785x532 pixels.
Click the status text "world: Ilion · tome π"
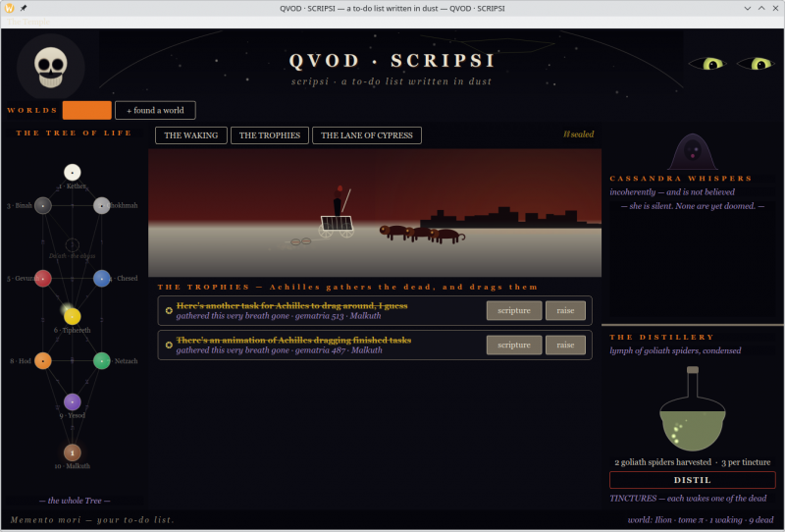[x=665, y=520]
